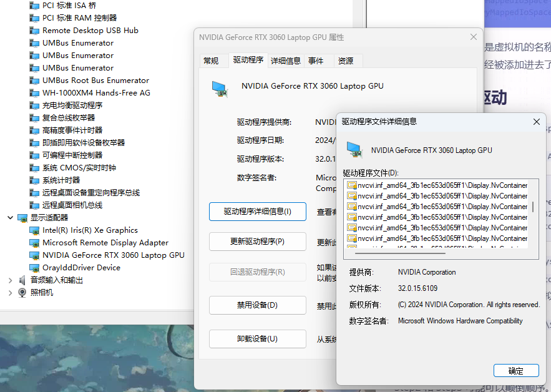Click the 驱动程序详细信息(I) button
This screenshot has height=392, width=551.
click(x=258, y=212)
